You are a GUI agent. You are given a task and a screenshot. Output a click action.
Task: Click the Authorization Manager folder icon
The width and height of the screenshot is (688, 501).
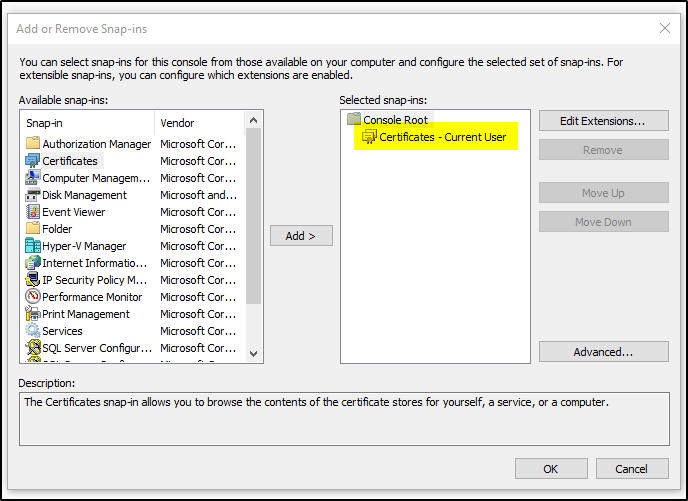pyautogui.click(x=33, y=143)
